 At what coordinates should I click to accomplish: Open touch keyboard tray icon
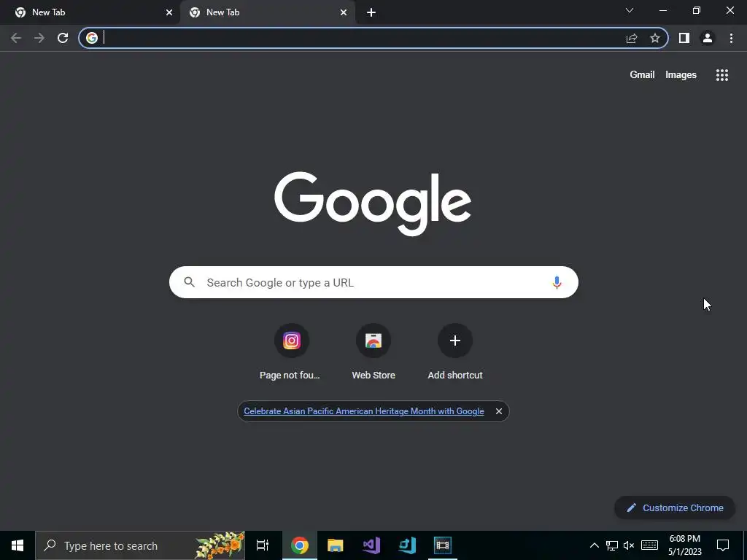pos(649,545)
